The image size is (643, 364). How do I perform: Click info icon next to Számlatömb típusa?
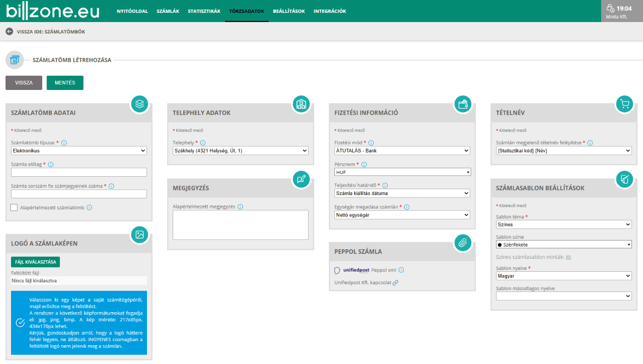(x=64, y=143)
